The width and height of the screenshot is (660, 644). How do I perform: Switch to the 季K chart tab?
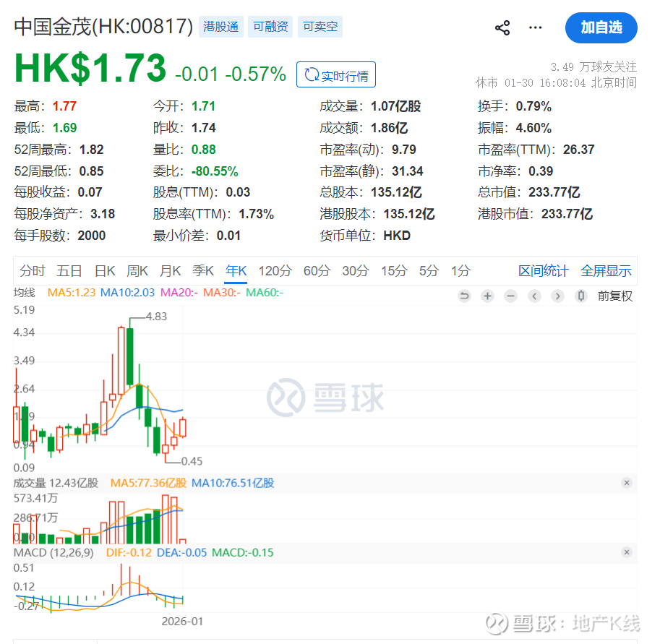(203, 270)
